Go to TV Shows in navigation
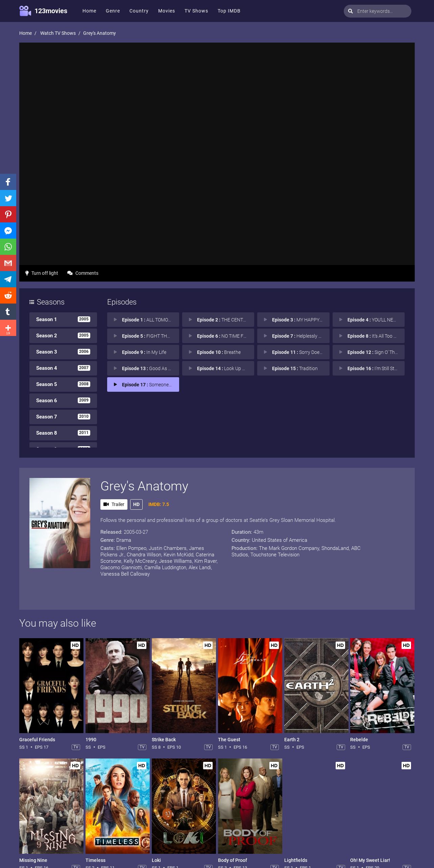 (x=196, y=11)
